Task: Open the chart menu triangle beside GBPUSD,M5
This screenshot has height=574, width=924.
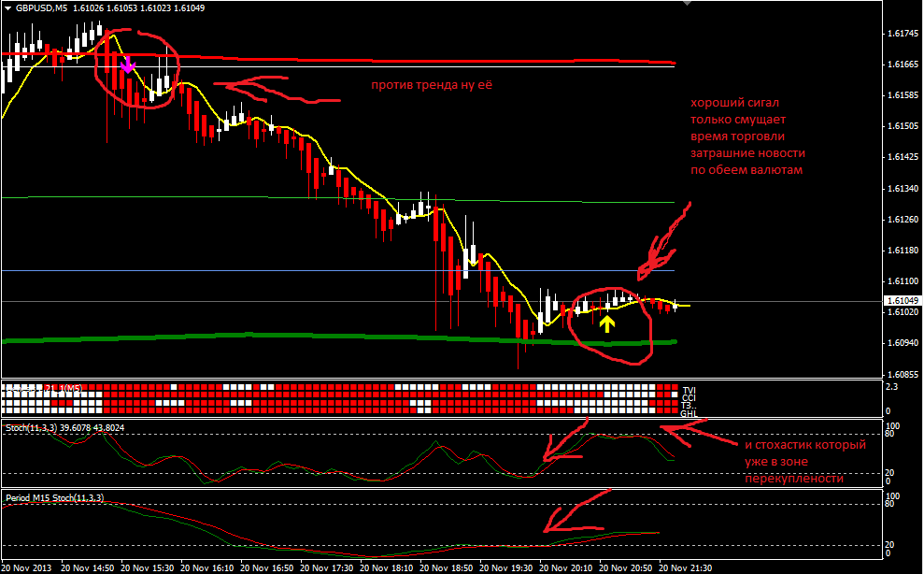Action: coord(7,8)
